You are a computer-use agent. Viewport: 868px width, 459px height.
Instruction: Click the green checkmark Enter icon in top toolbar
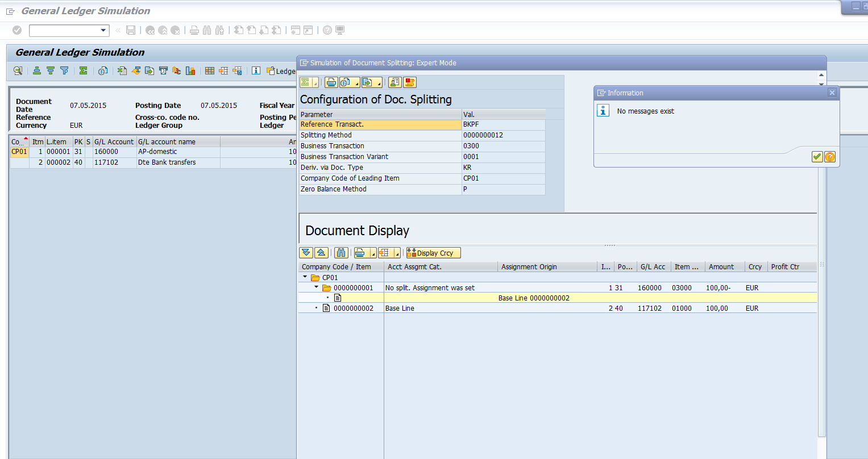coord(17,30)
